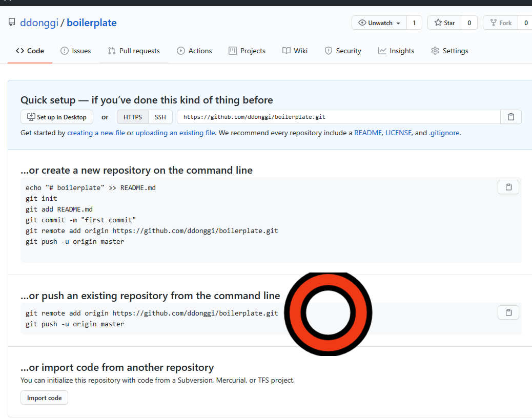Select the HTTPS protocol option
Screen dimensions: 532x419
[x=133, y=117]
